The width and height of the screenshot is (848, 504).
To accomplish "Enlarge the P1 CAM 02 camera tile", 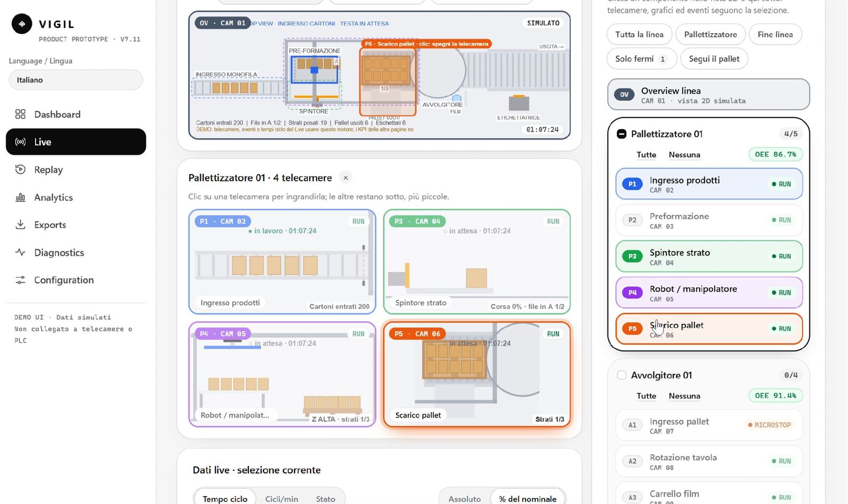I will click(282, 262).
